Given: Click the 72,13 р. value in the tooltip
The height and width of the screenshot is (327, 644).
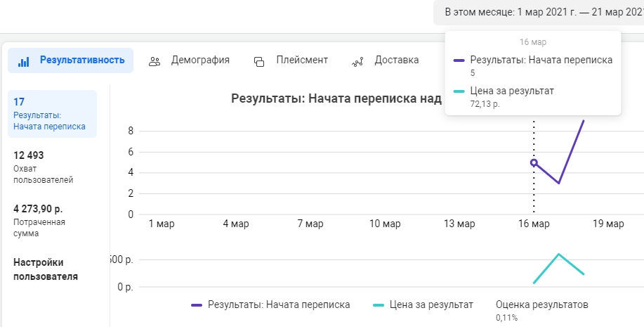Looking at the screenshot, I should (485, 104).
